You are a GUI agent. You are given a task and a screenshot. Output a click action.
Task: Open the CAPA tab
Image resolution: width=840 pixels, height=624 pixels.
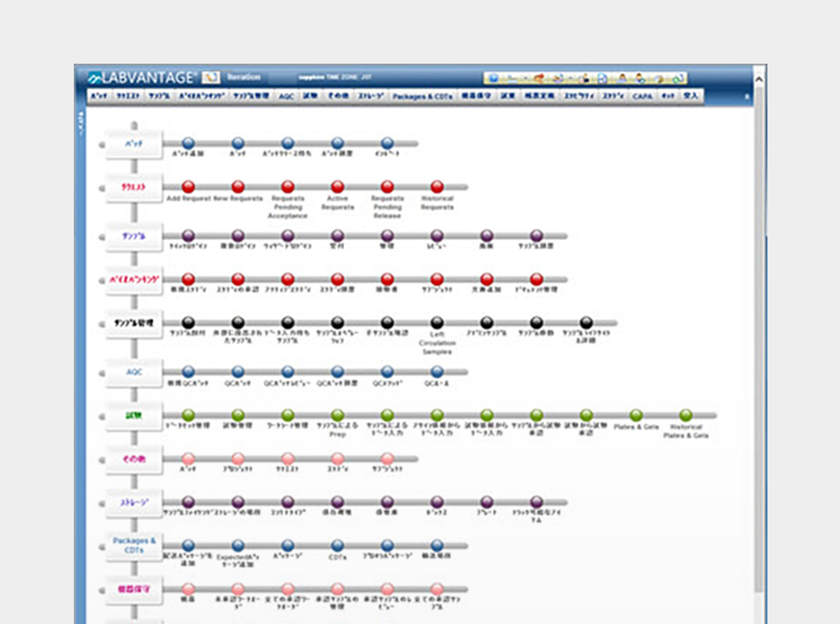(x=644, y=97)
